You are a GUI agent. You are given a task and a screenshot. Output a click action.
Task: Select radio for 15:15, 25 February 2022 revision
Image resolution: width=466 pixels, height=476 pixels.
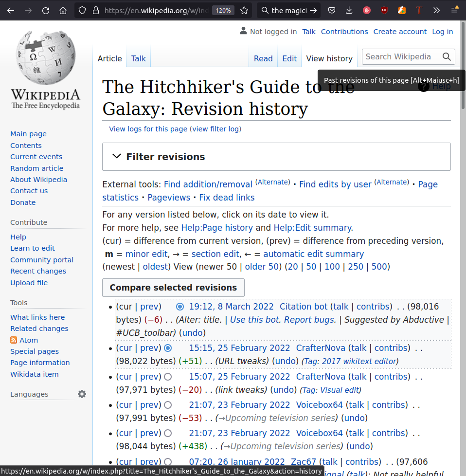coord(168,348)
